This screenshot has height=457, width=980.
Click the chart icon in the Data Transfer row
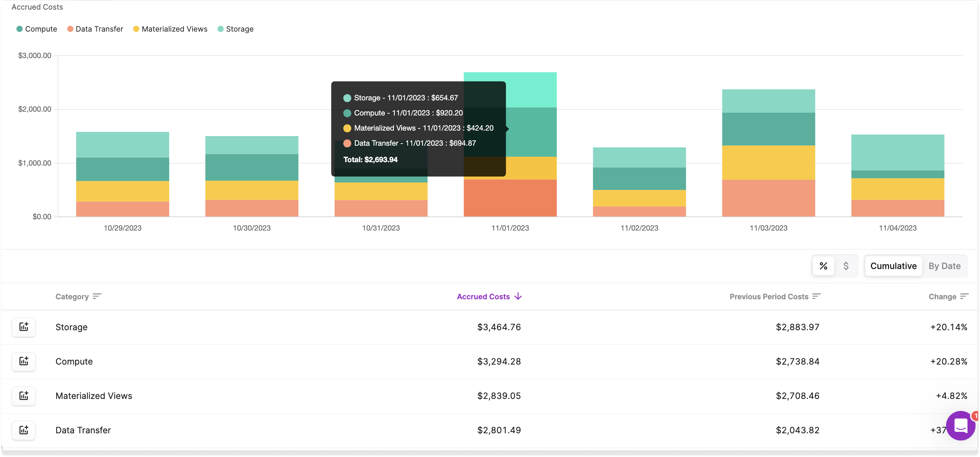tap(24, 430)
